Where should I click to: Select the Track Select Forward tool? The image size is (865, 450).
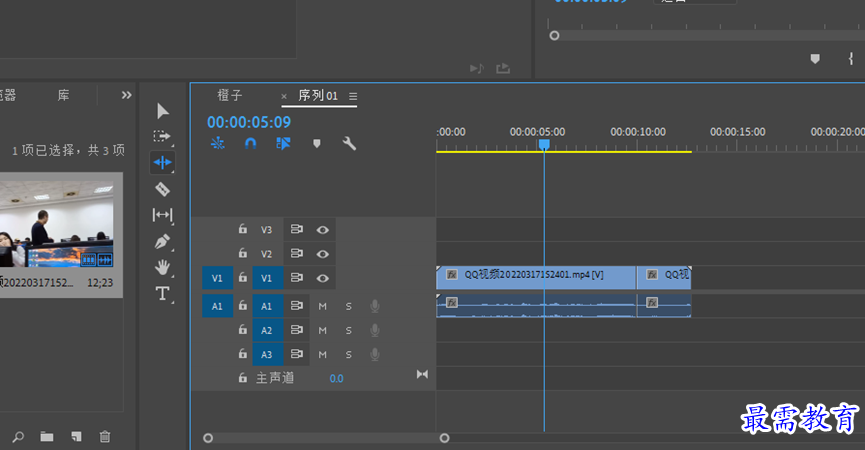pyautogui.click(x=162, y=136)
